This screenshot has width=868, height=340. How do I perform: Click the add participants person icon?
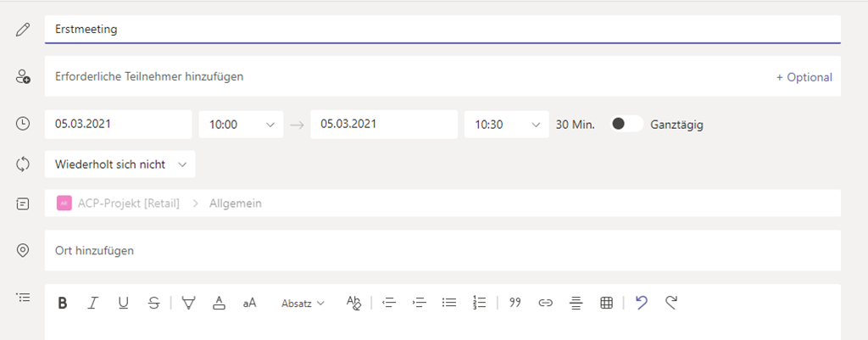[23, 76]
